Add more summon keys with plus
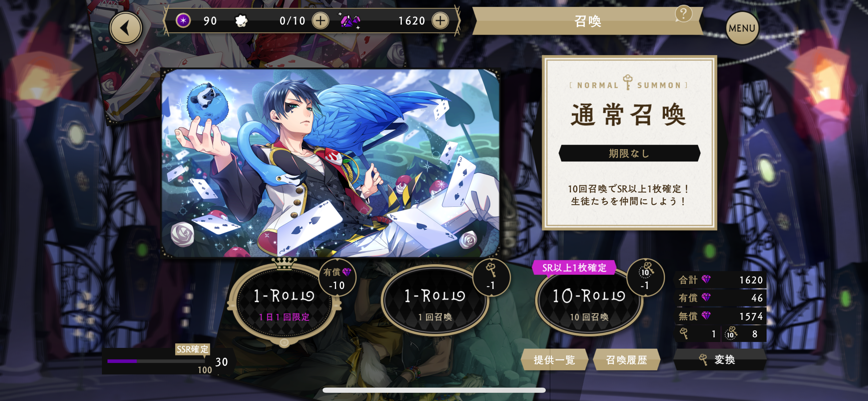The width and height of the screenshot is (868, 401). click(321, 21)
